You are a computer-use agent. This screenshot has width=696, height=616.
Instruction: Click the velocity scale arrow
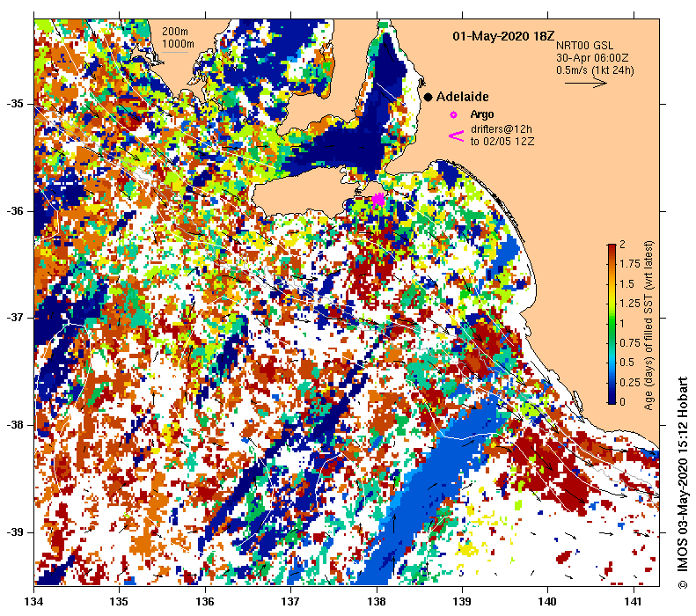(x=585, y=84)
